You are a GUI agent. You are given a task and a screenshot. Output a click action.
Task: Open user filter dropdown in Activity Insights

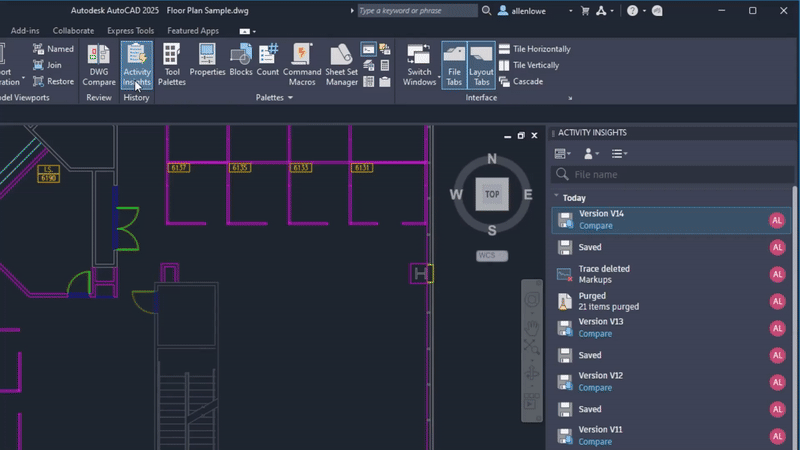(591, 154)
